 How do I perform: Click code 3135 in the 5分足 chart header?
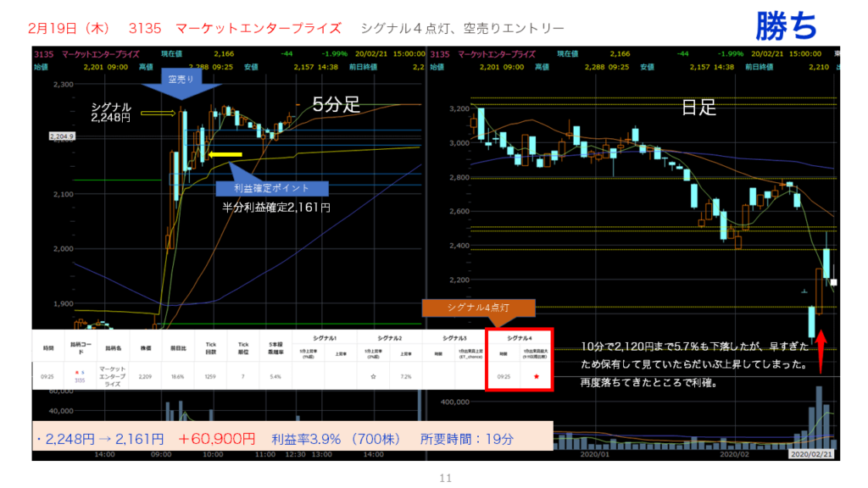(44, 53)
